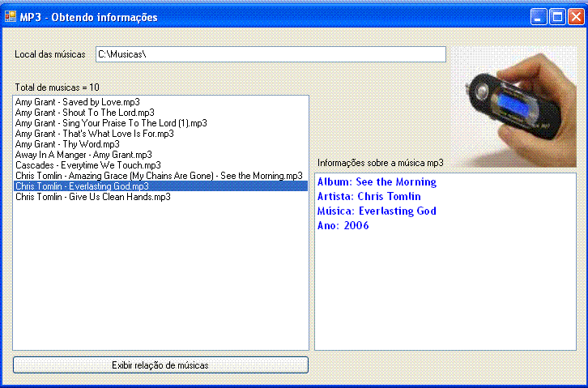588x388 pixels.
Task: Click the Local das músicas label
Action: tap(50, 54)
